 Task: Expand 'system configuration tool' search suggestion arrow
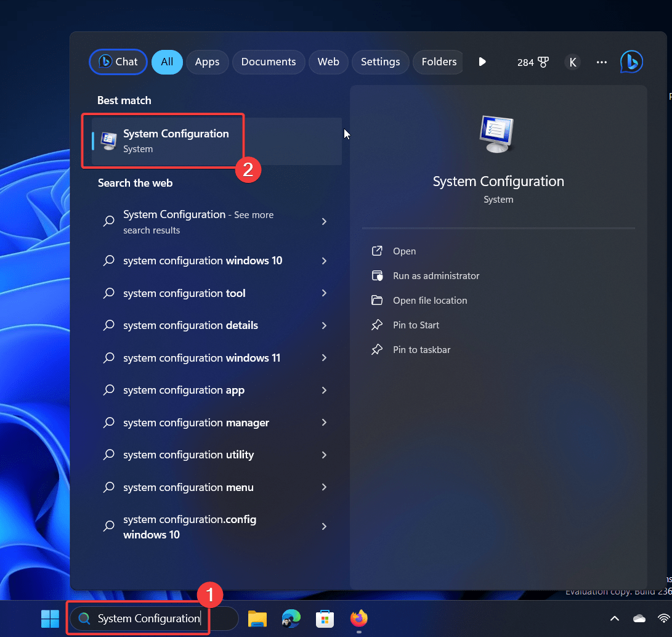coord(324,293)
